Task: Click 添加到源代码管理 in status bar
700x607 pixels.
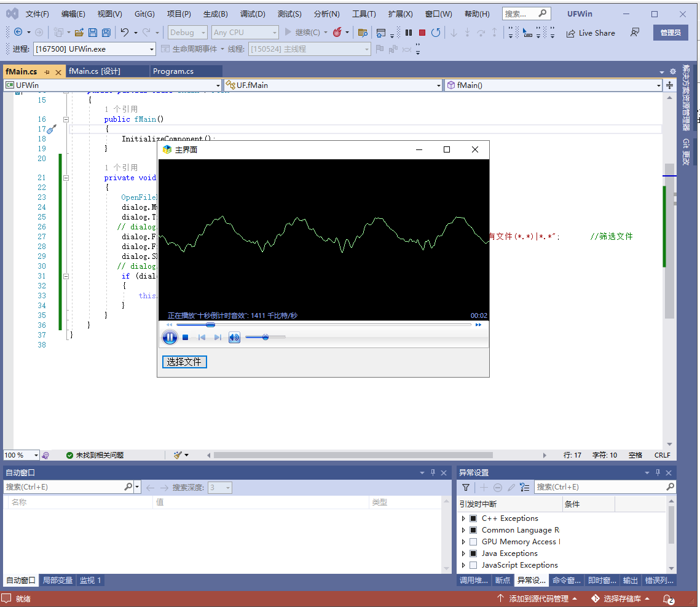Action: (x=538, y=599)
